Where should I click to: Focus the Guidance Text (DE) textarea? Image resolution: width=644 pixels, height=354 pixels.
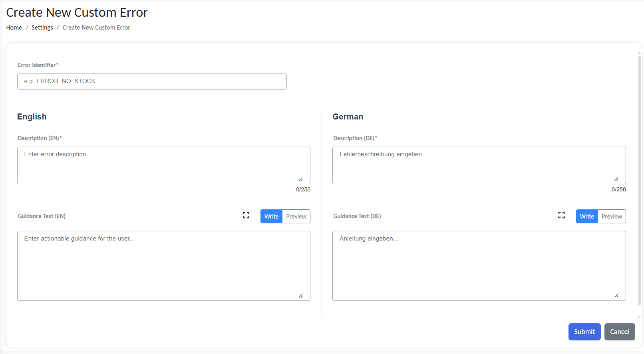click(x=479, y=266)
